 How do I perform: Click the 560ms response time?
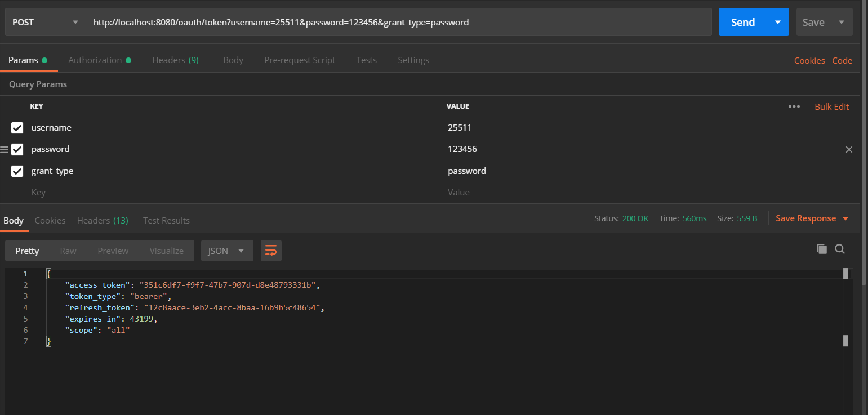[x=695, y=218]
